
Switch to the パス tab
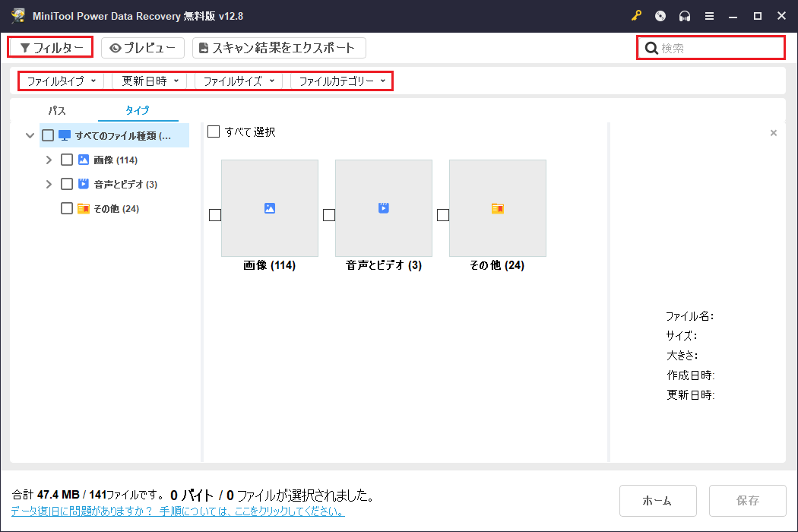[56, 110]
